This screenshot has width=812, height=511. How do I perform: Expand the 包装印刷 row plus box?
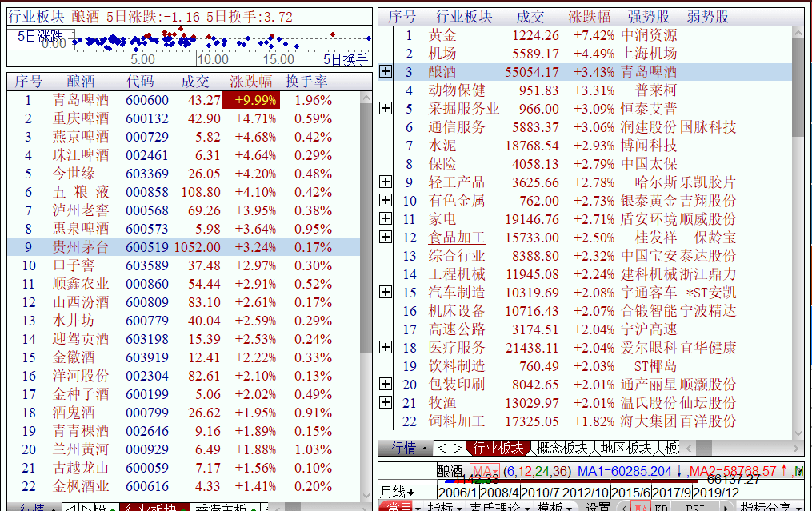(x=386, y=384)
